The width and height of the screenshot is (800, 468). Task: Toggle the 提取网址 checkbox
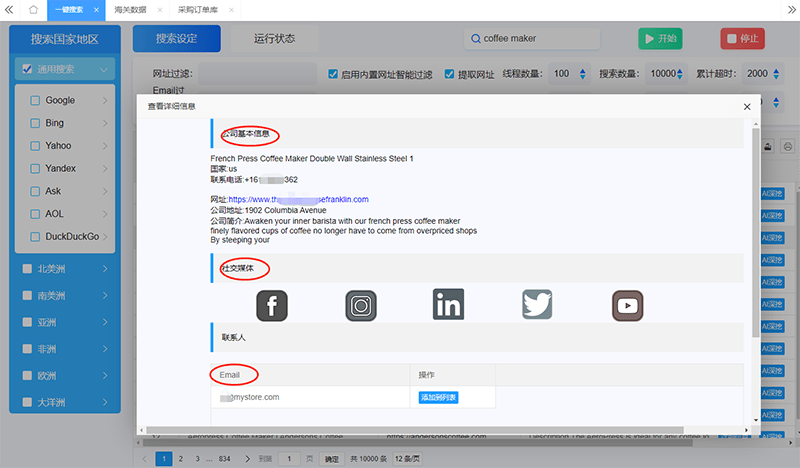point(449,74)
